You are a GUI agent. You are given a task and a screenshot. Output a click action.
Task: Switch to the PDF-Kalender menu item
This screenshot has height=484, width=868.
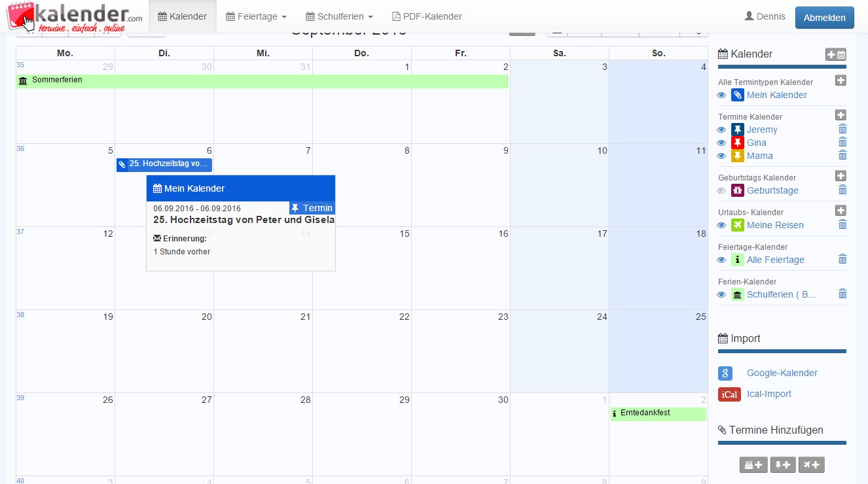tap(427, 16)
